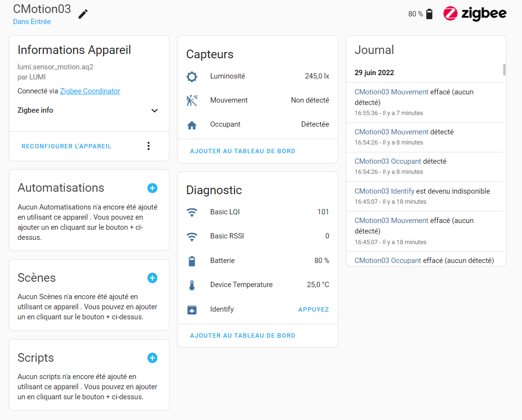
Task: Add Capteurs entities to the dashboard
Action: pos(242,151)
